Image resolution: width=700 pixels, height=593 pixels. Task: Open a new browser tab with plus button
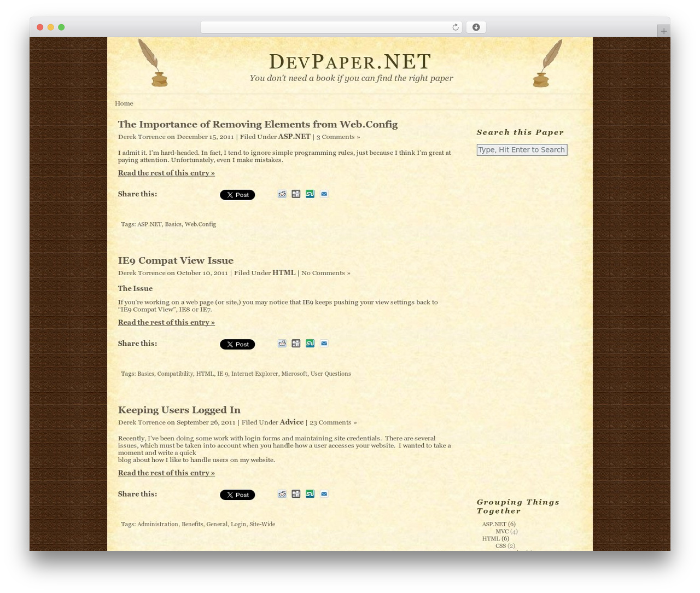(663, 31)
